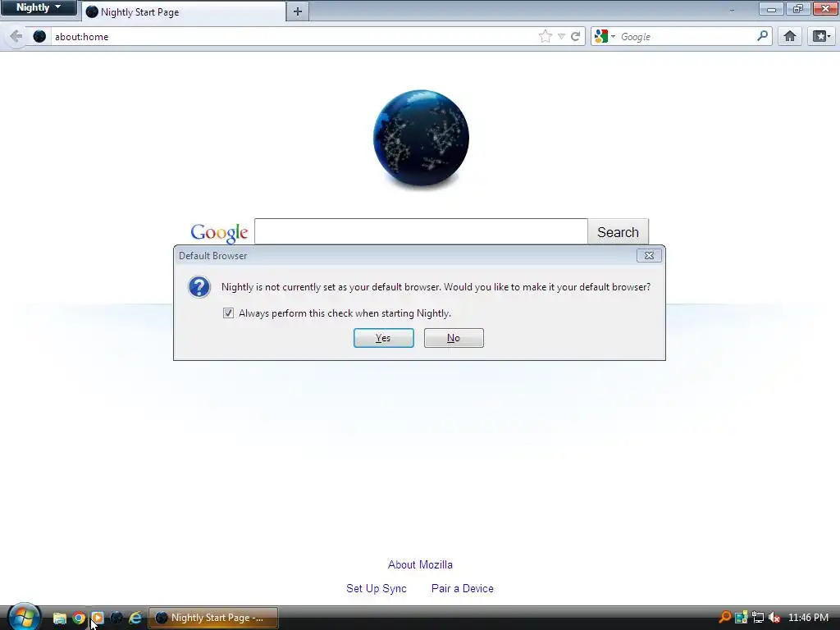Launch Windows Media Player from taskbar
Image resolution: width=840 pixels, height=630 pixels.
point(98,619)
